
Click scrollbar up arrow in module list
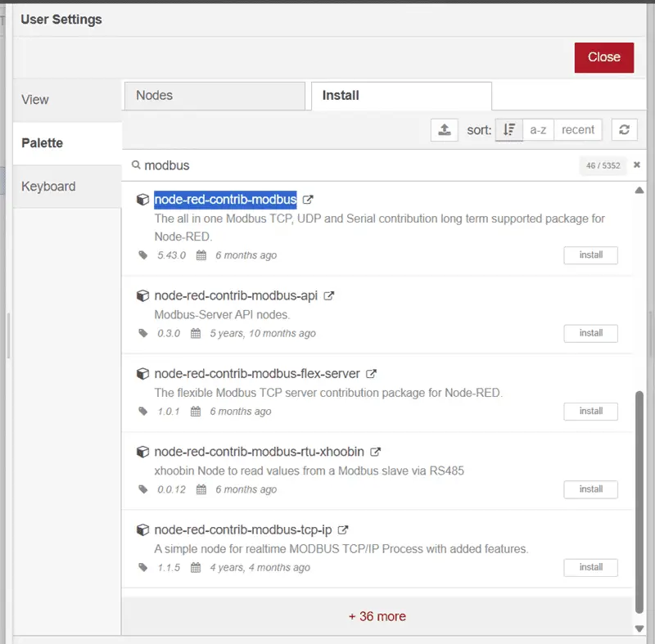(639, 191)
